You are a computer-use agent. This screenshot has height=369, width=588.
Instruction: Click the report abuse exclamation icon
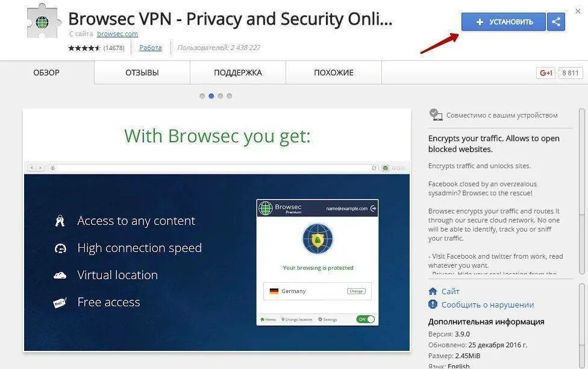pos(433,304)
